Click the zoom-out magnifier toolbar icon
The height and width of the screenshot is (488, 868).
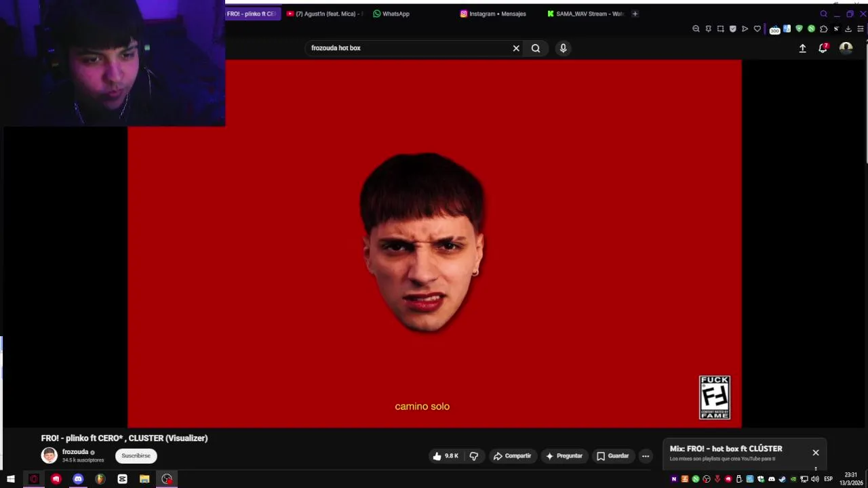coord(696,29)
